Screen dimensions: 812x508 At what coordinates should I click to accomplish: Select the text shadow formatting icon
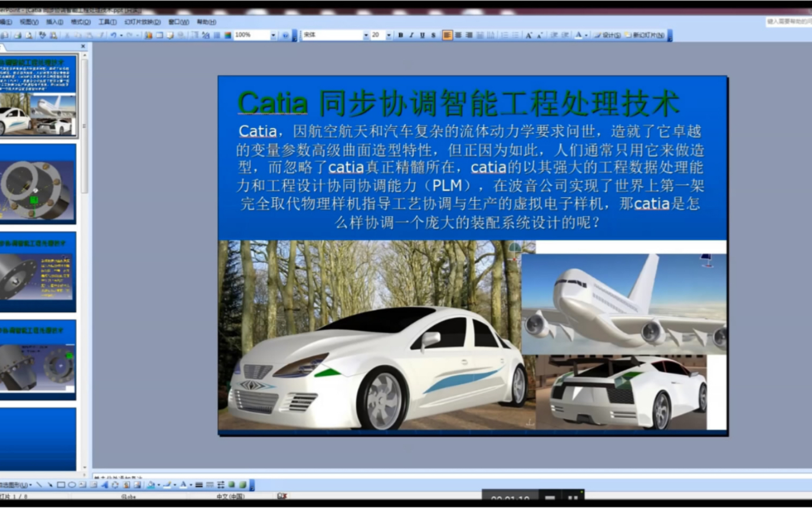[433, 35]
